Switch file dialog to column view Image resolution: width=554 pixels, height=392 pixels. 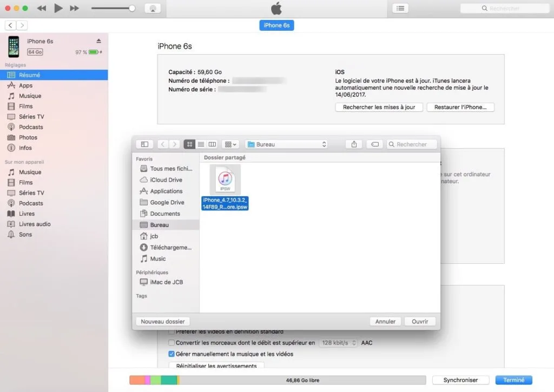(212, 144)
